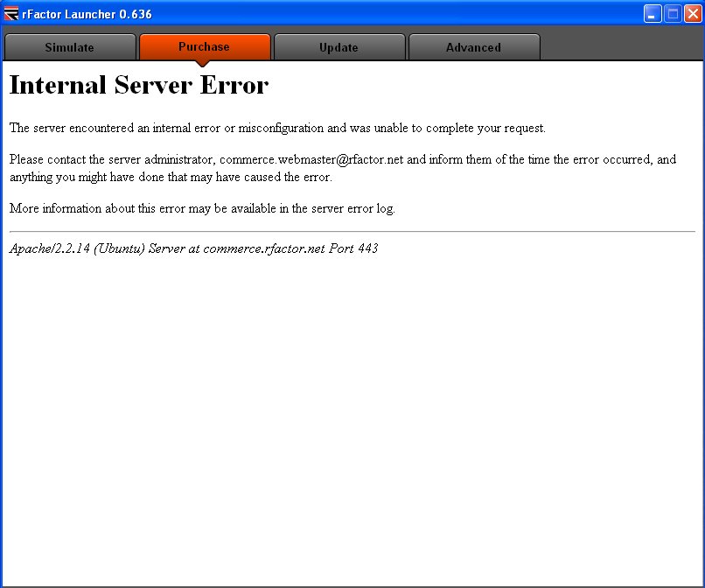This screenshot has height=588, width=705.
Task: Click the commerce.webmaster@rfactor.net email address
Action: point(311,159)
